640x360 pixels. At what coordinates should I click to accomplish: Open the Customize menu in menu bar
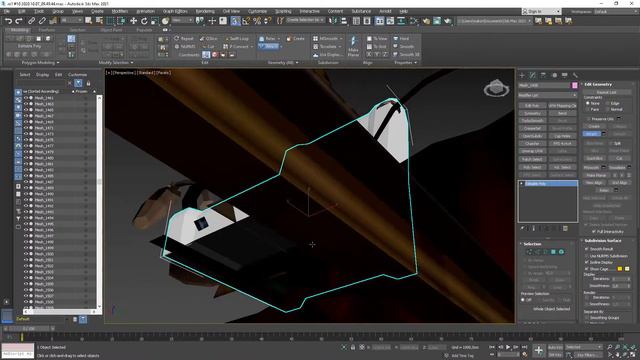pyautogui.click(x=258, y=11)
